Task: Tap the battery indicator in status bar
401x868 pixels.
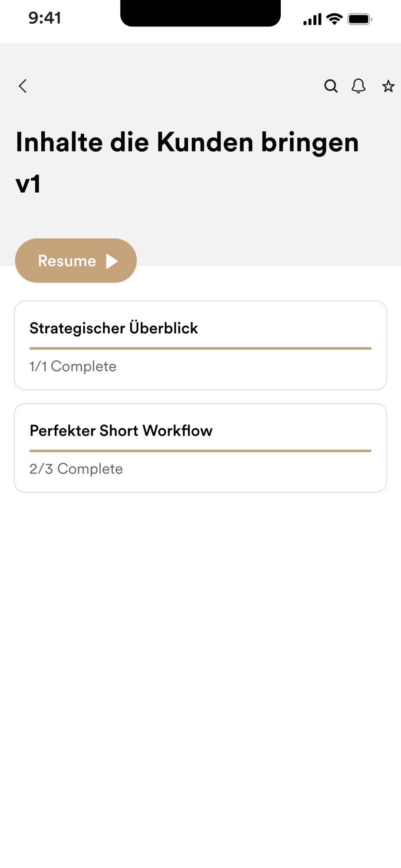Action: click(x=359, y=19)
